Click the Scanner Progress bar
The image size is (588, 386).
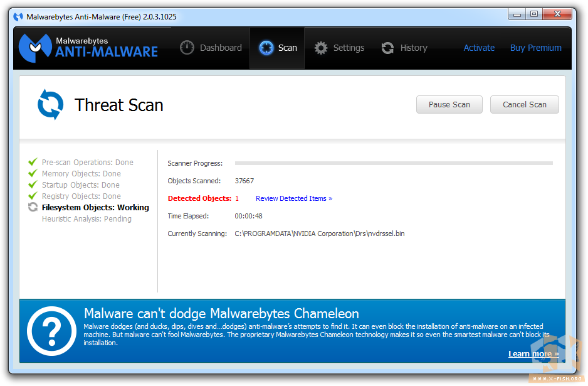pyautogui.click(x=394, y=163)
